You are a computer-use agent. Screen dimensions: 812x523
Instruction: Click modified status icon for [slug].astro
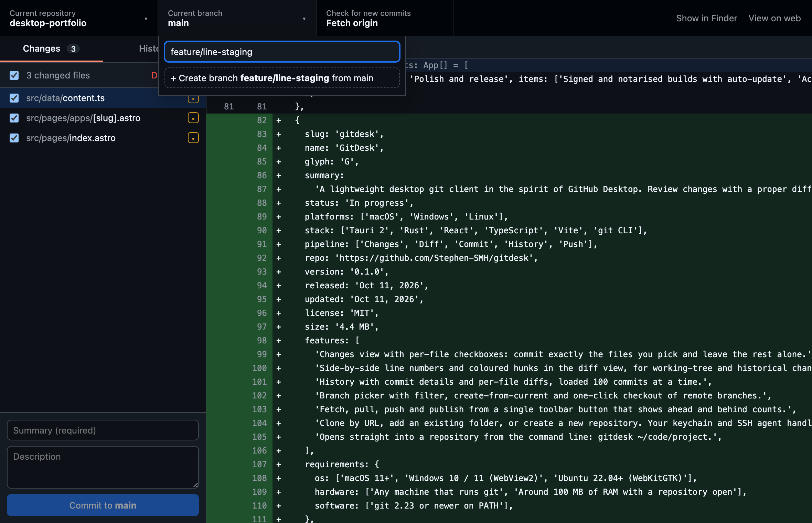click(x=193, y=118)
